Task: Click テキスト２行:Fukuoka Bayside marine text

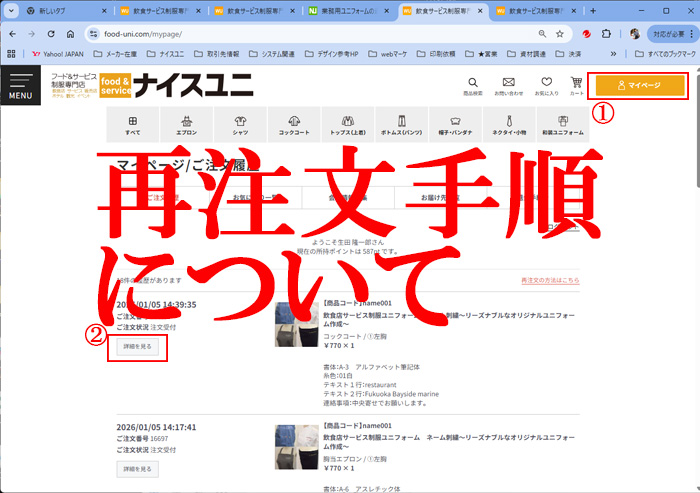Action: (381, 394)
